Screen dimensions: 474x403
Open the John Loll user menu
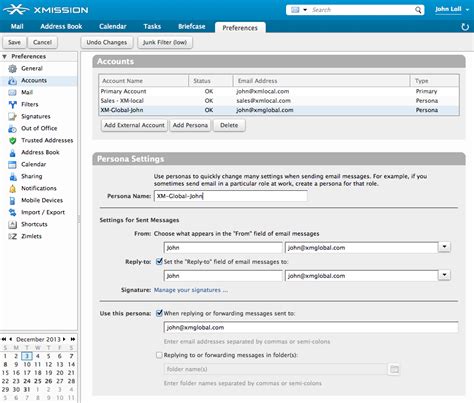point(452,9)
